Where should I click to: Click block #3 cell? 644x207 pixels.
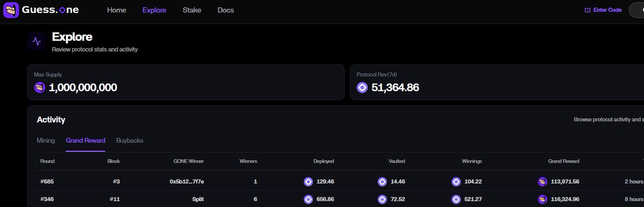[x=116, y=182]
